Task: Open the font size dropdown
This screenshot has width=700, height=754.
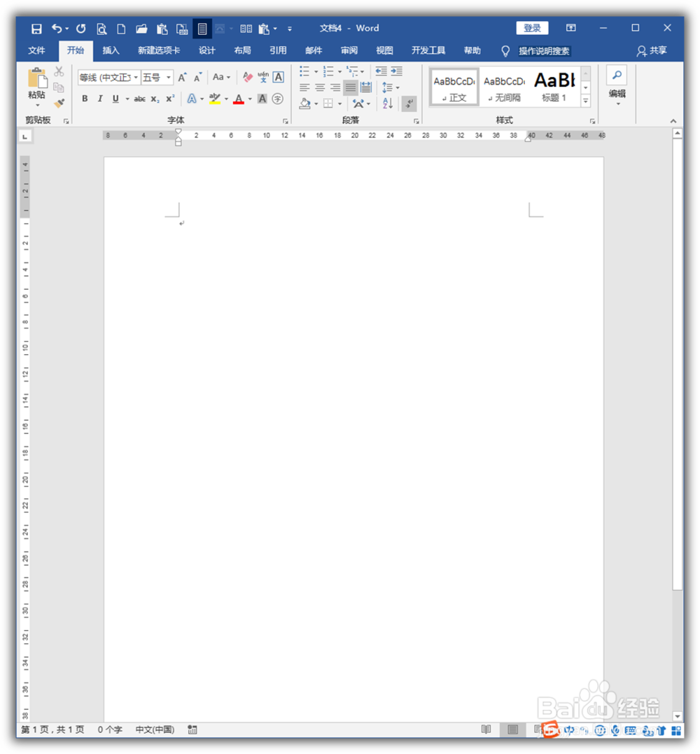Action: (167, 77)
